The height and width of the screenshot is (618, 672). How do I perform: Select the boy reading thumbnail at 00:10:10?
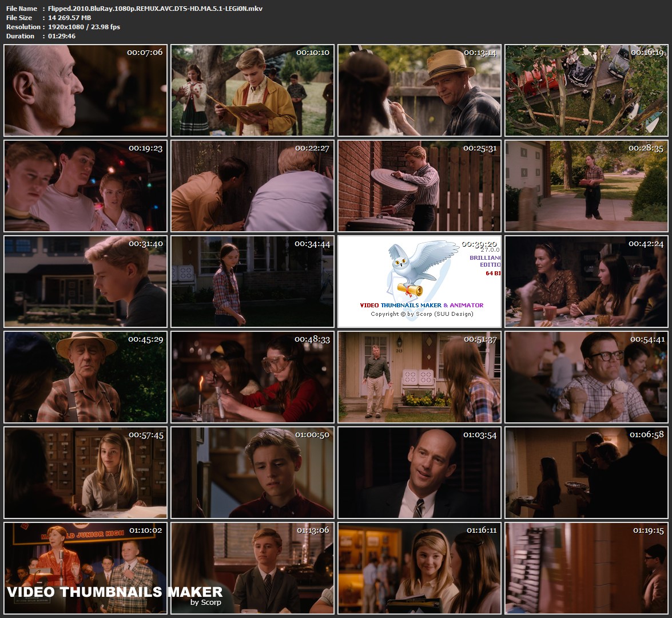tap(252, 90)
